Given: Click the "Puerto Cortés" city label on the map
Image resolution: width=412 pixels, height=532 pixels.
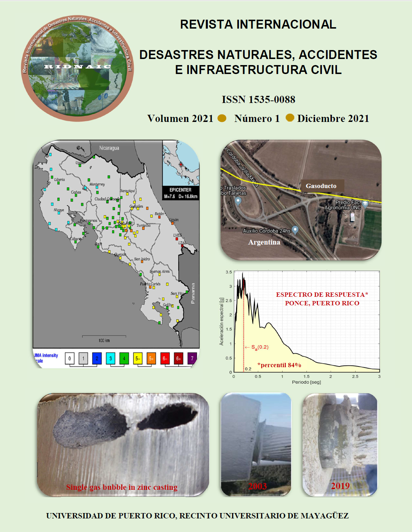Looking at the screenshot, I should click(150, 284).
